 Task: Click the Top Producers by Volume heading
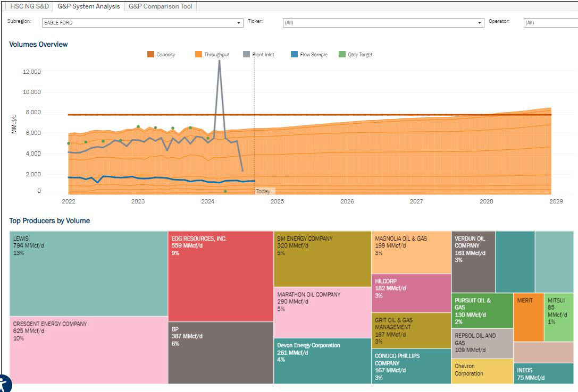click(49, 220)
